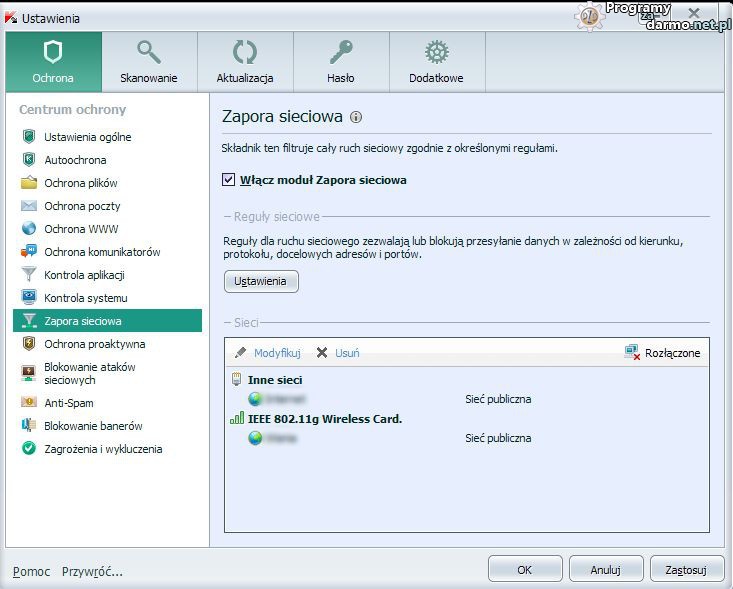Click the globe icon under Inne sieci
This screenshot has width=733, height=589.
click(255, 399)
